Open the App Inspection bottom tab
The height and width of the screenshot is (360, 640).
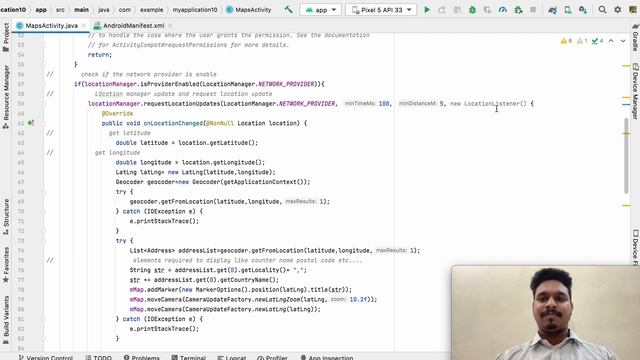[327, 357]
